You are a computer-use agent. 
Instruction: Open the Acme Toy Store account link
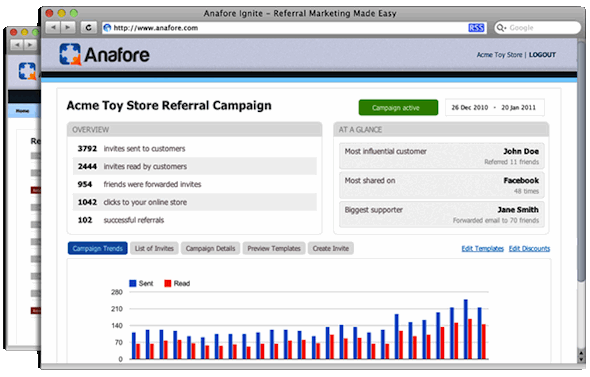499,55
